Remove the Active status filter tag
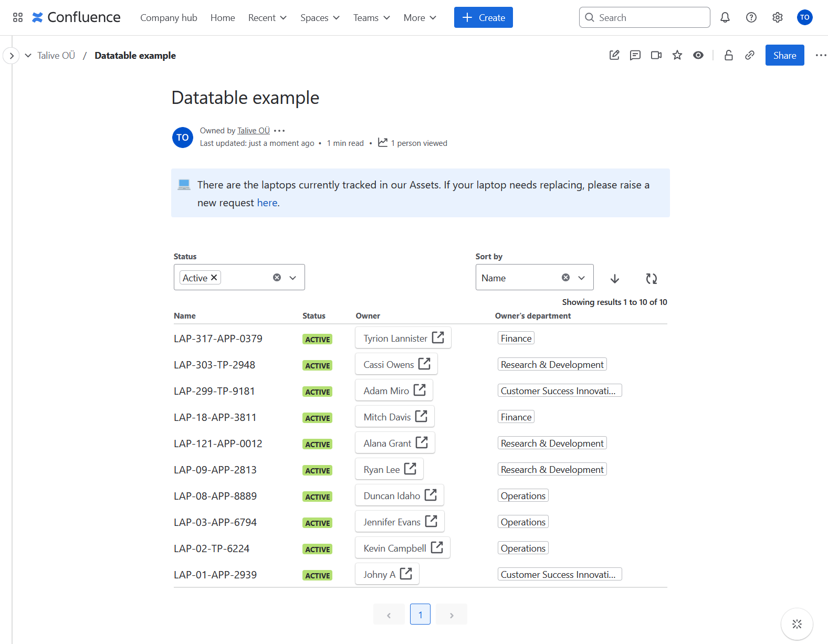The image size is (828, 644). 214,278
